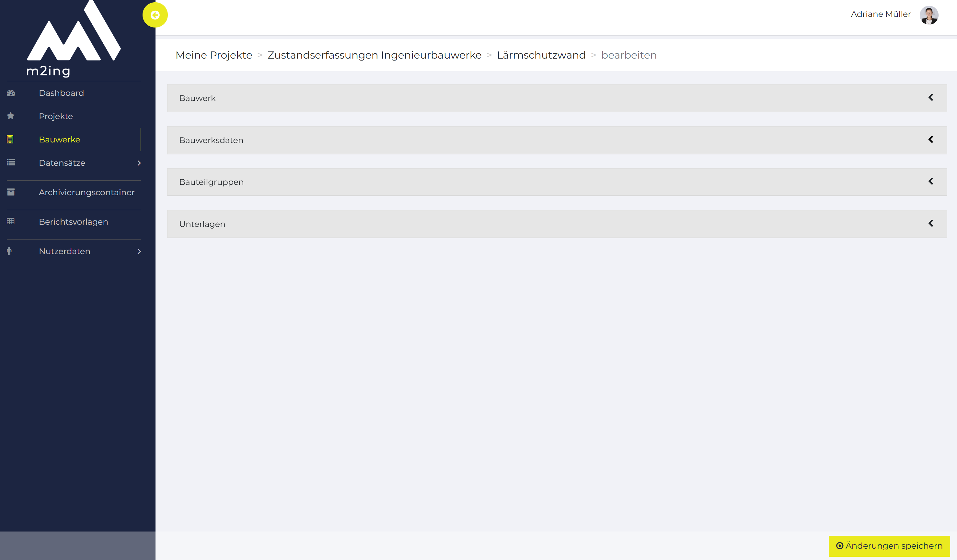Open Datensätze menu entry
Image resolution: width=957 pixels, height=560 pixels.
62,163
